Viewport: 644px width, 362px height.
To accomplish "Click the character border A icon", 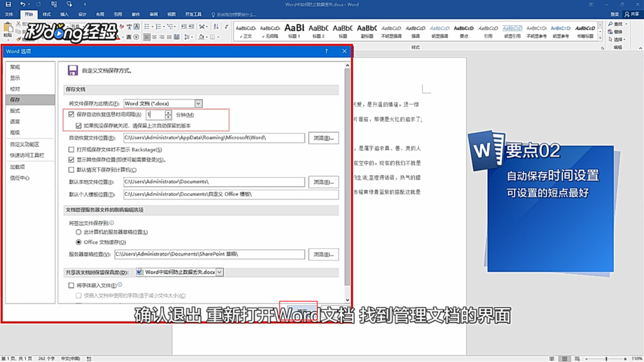I will point(137,27).
